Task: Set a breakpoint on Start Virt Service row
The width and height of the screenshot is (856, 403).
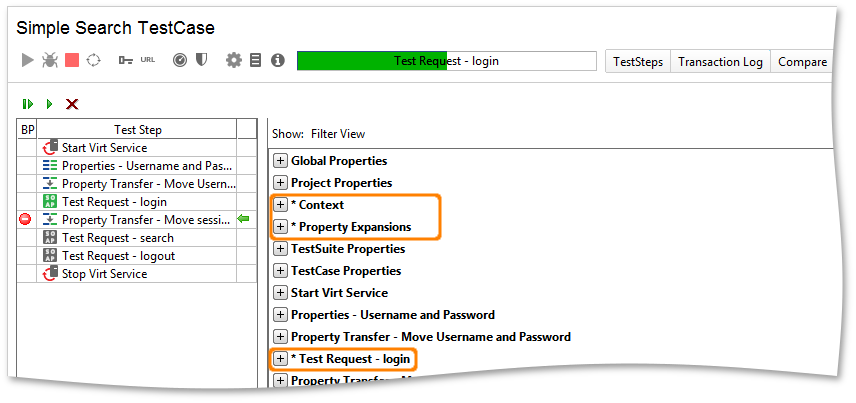Action: (x=26, y=148)
